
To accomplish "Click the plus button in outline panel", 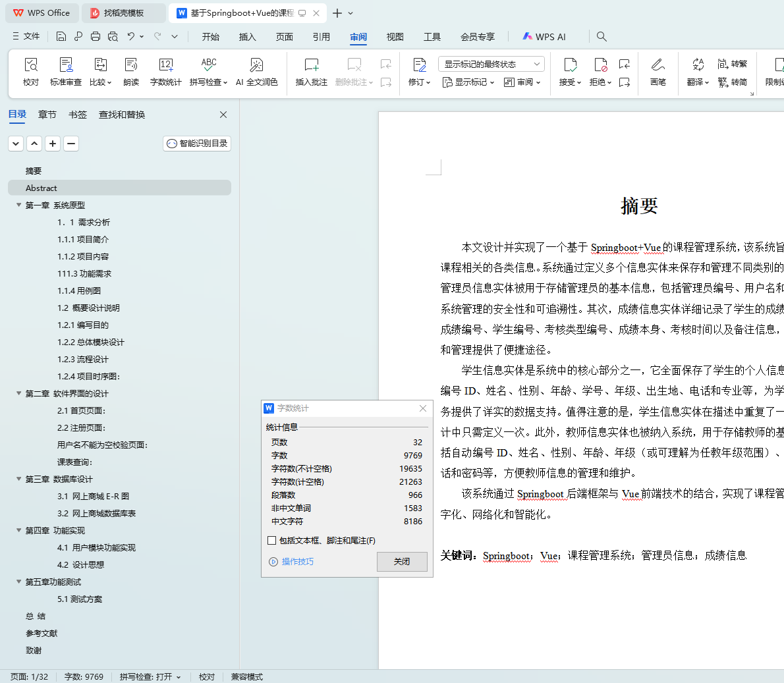I will [53, 144].
